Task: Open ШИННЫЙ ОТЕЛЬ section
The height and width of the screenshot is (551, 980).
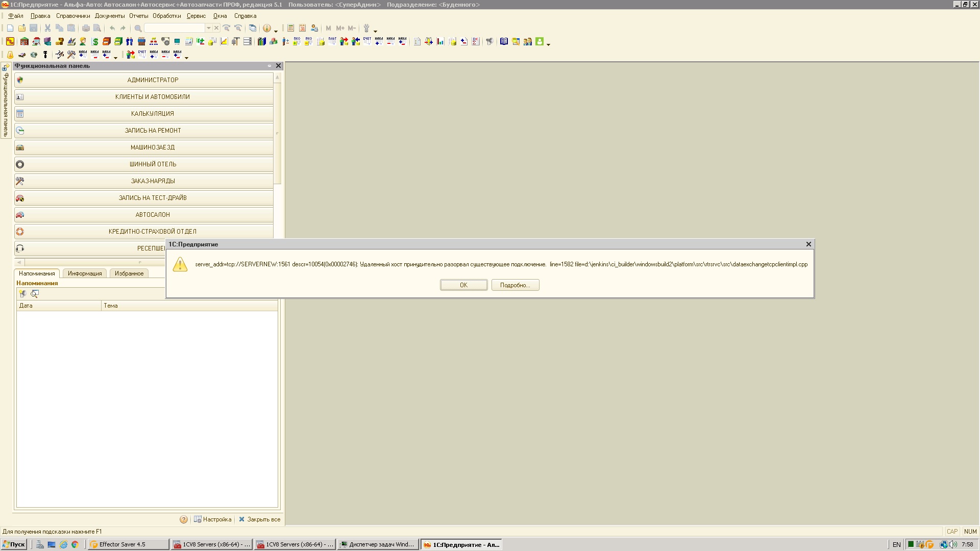Action: pyautogui.click(x=144, y=164)
